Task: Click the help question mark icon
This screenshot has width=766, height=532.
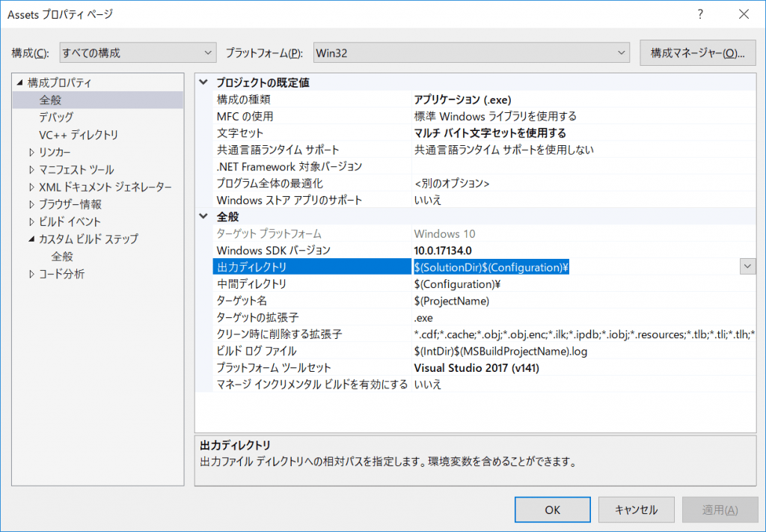Action: pyautogui.click(x=701, y=14)
